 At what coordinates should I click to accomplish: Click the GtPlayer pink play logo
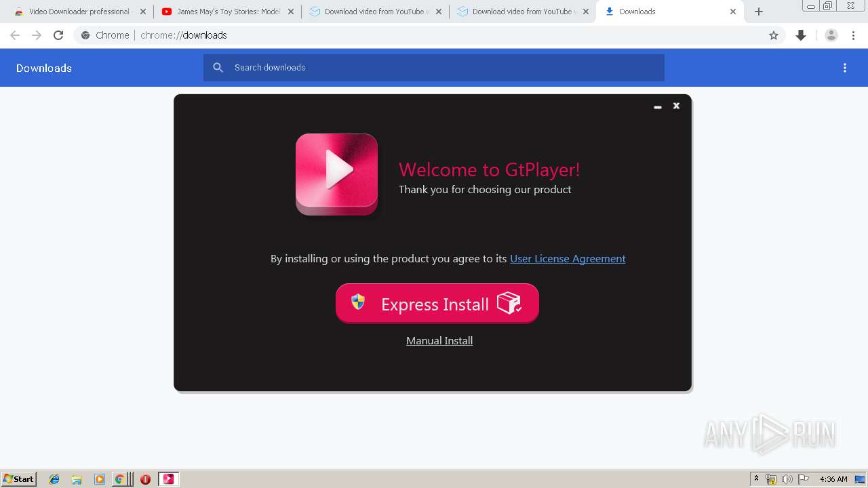pyautogui.click(x=336, y=174)
